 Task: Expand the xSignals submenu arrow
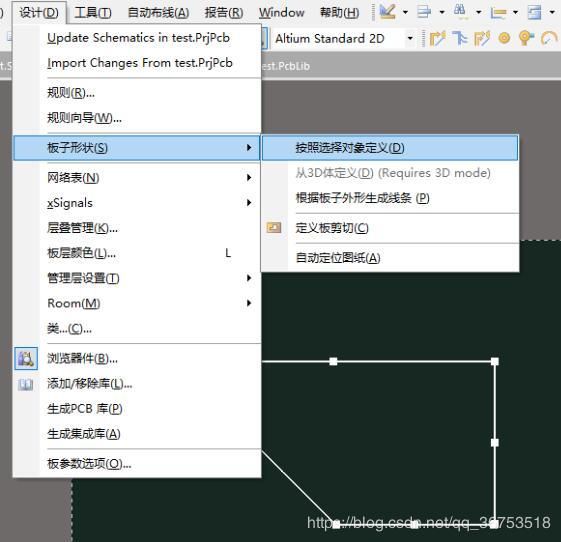249,202
